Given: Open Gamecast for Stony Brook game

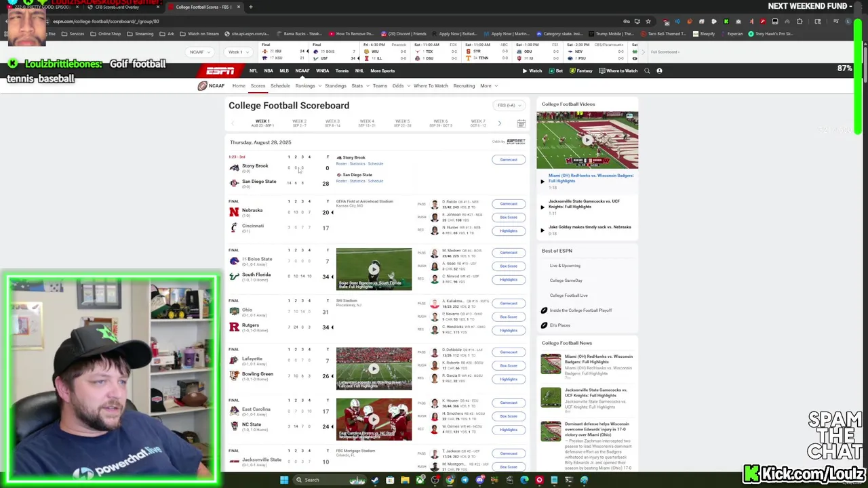Looking at the screenshot, I should tap(509, 160).
